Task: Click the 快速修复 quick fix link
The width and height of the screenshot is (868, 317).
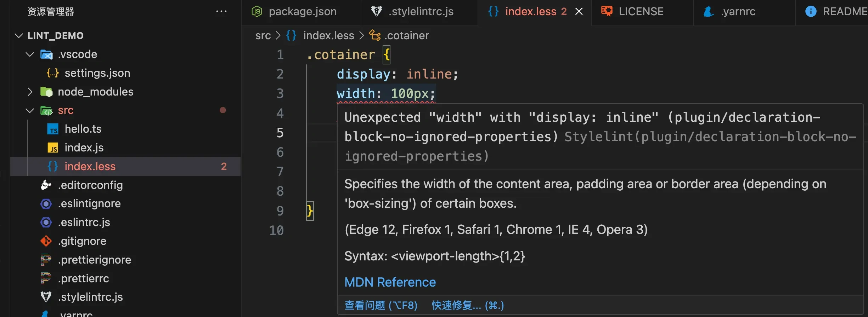Action: [x=467, y=305]
